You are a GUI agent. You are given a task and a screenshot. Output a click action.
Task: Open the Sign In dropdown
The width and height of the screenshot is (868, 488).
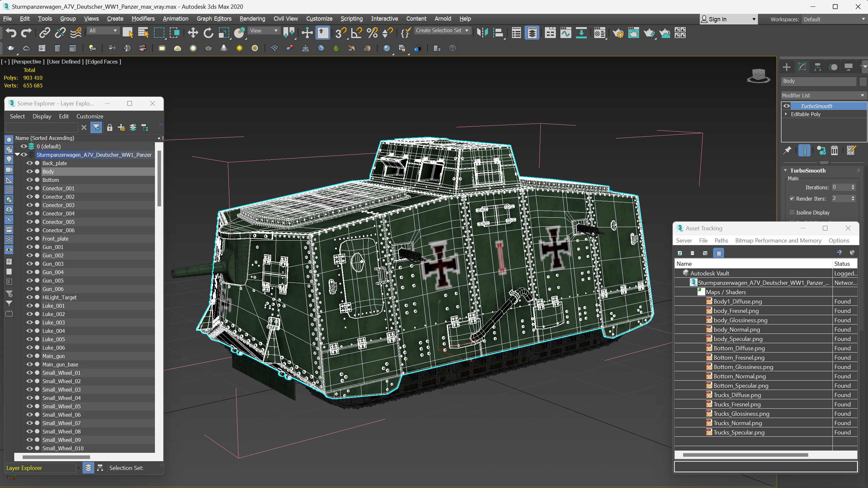click(x=729, y=20)
